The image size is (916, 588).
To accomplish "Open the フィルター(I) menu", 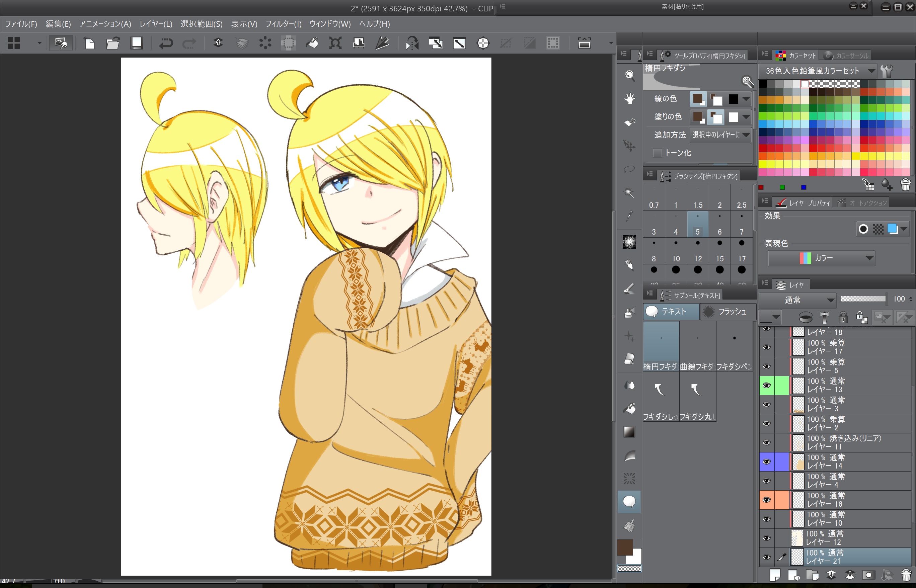I will tap(283, 24).
